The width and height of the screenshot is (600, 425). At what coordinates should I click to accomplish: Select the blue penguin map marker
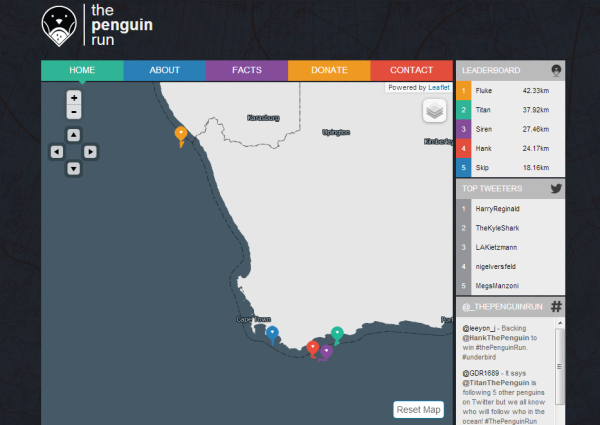click(272, 335)
